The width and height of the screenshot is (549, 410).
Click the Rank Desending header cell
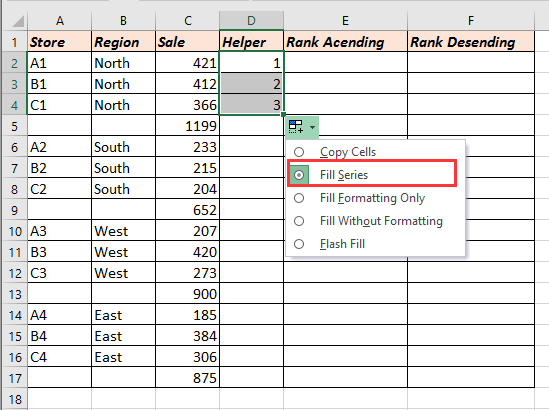(x=471, y=42)
